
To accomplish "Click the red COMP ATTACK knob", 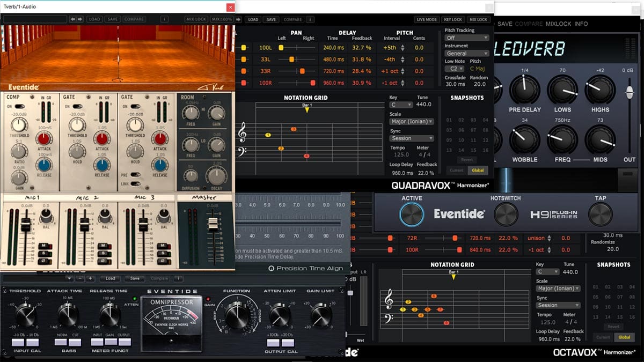I will point(44,139).
